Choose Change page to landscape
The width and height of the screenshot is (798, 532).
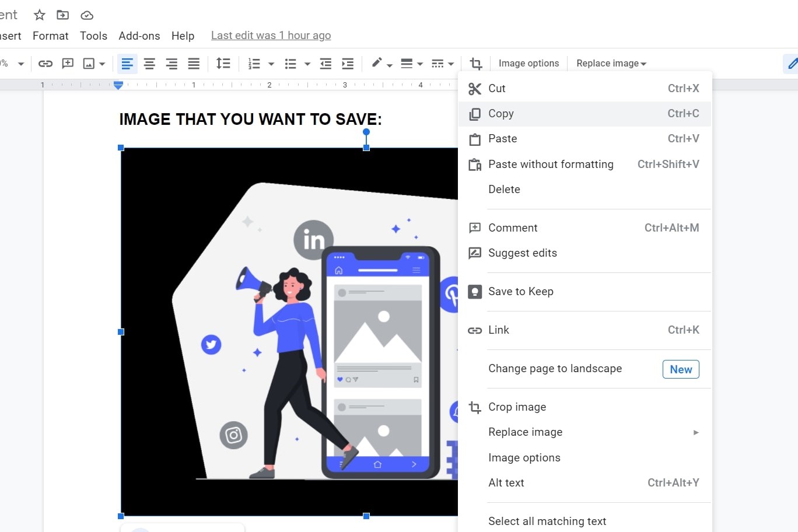click(584, 369)
